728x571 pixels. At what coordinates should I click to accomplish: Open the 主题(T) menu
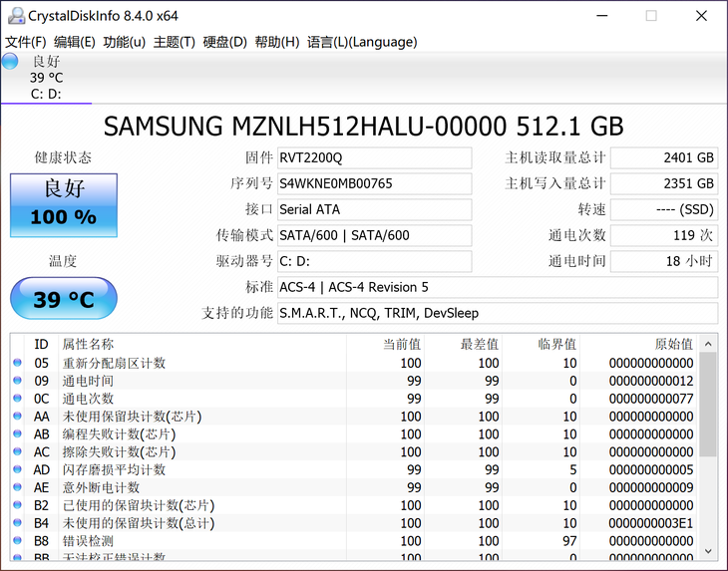tap(174, 42)
